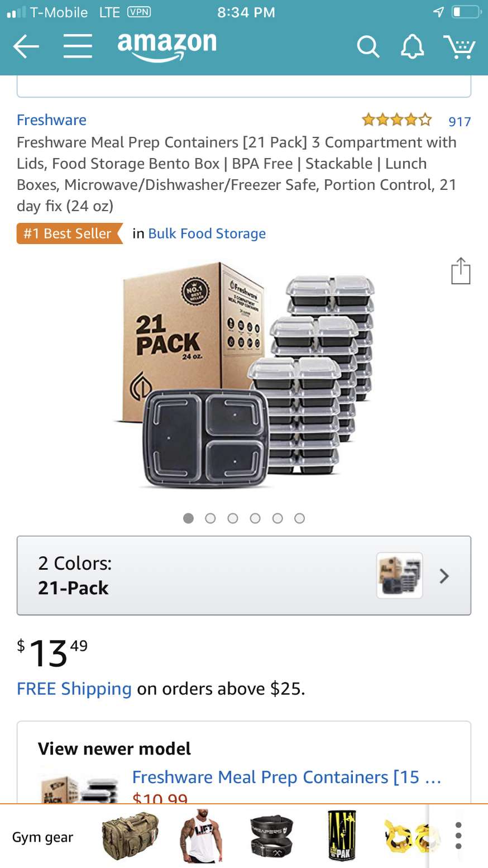Screen dimensions: 488x868
Task: Tap the back arrow icon
Action: (26, 47)
